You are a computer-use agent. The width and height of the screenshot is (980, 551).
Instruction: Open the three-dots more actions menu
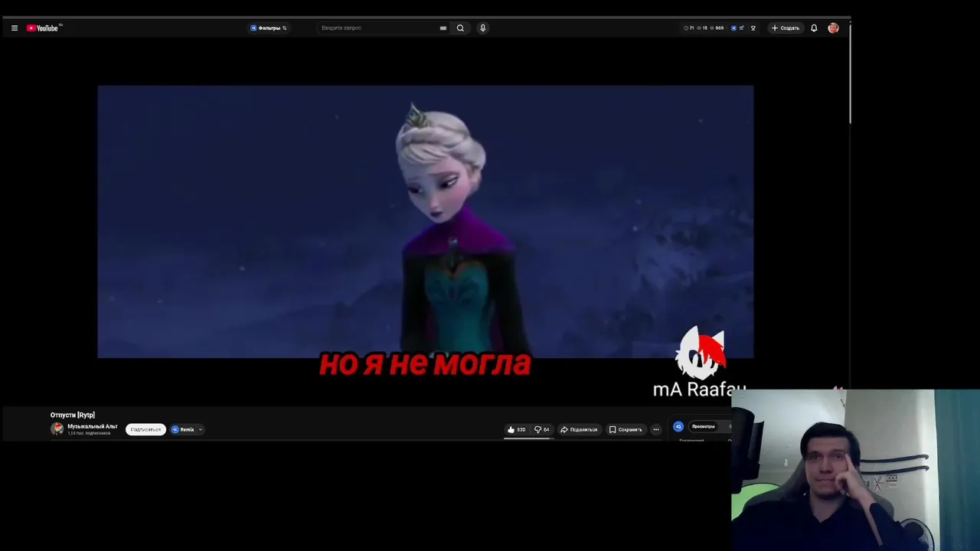coord(655,429)
